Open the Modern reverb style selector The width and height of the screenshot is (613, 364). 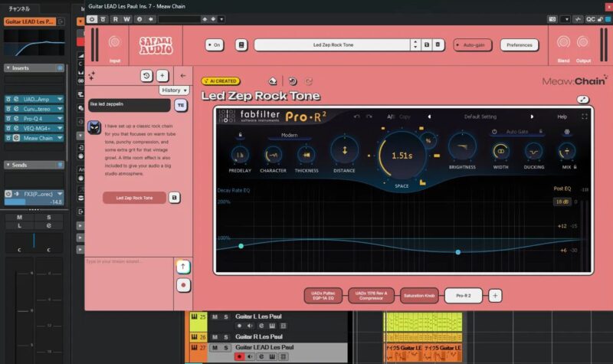tap(290, 136)
